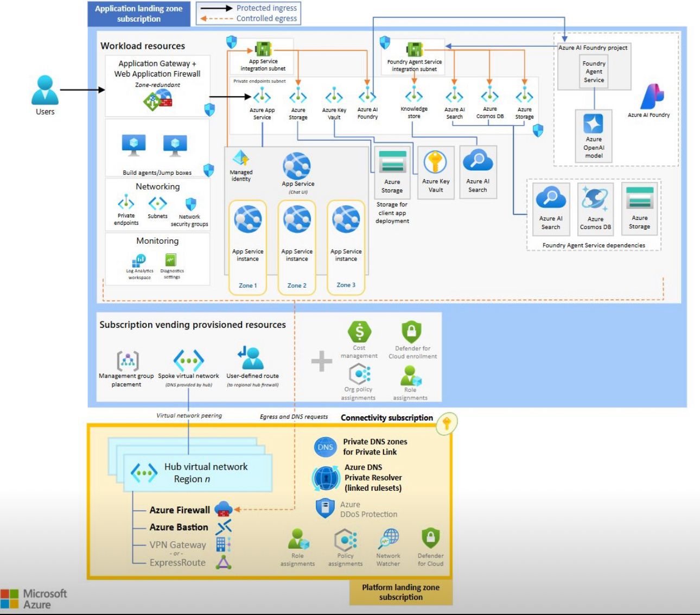Click the Management group placement icon

(x=128, y=360)
